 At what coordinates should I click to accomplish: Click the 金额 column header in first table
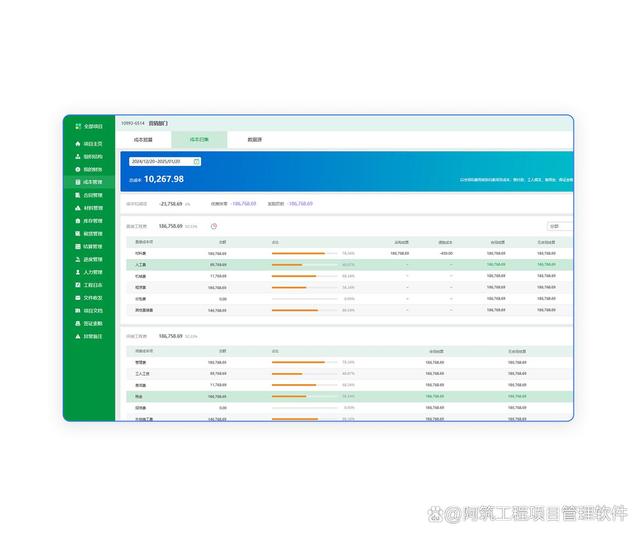pyautogui.click(x=222, y=242)
